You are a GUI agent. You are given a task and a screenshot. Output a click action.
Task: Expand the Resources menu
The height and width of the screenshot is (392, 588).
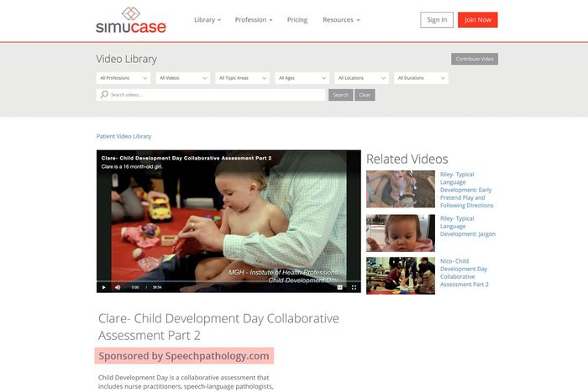click(x=341, y=19)
